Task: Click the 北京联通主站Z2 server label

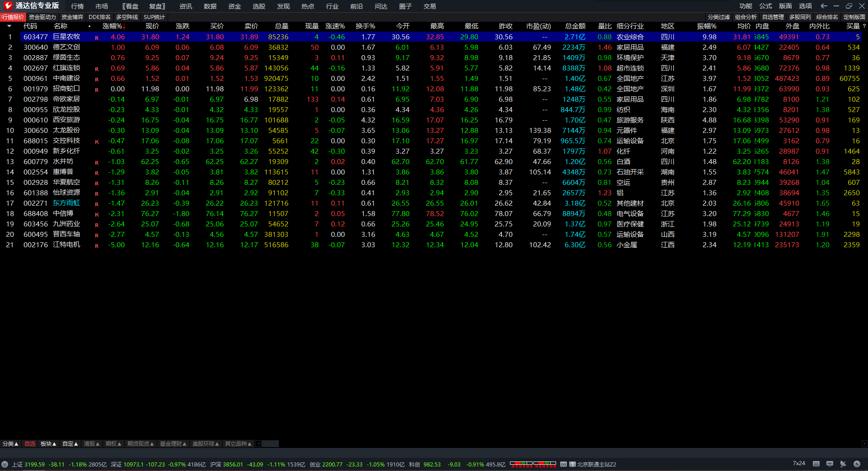Action: pos(596,464)
